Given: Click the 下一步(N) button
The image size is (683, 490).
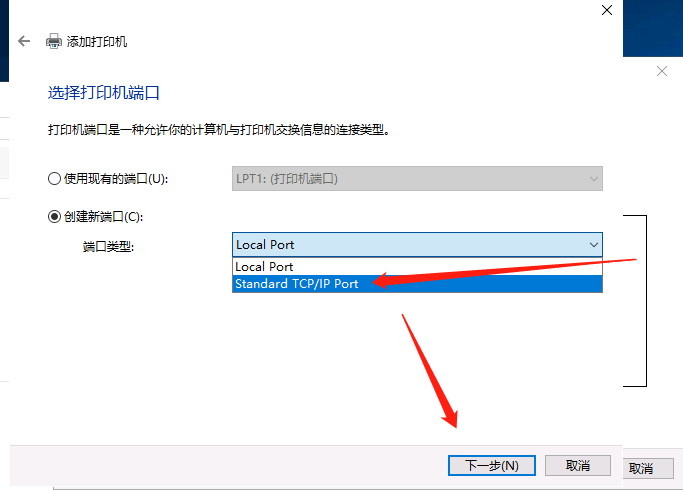Looking at the screenshot, I should click(492, 466).
